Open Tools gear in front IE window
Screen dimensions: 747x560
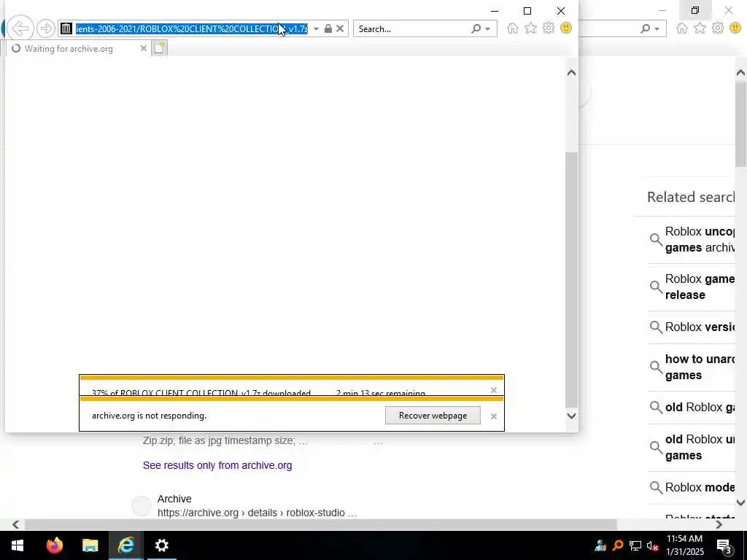[549, 28]
